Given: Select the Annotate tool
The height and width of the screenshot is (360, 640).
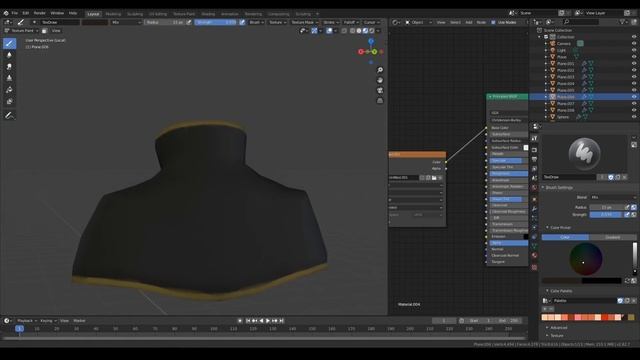Looking at the screenshot, I should click(x=9, y=116).
